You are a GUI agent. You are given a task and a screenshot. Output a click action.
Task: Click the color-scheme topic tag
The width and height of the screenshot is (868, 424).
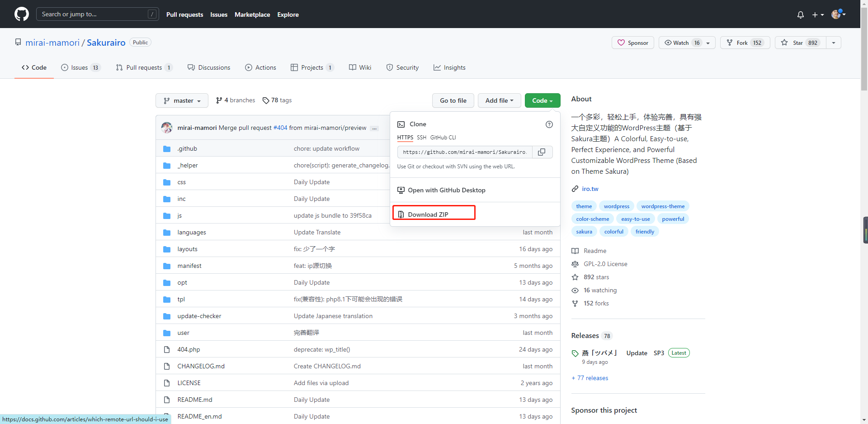pyautogui.click(x=593, y=219)
